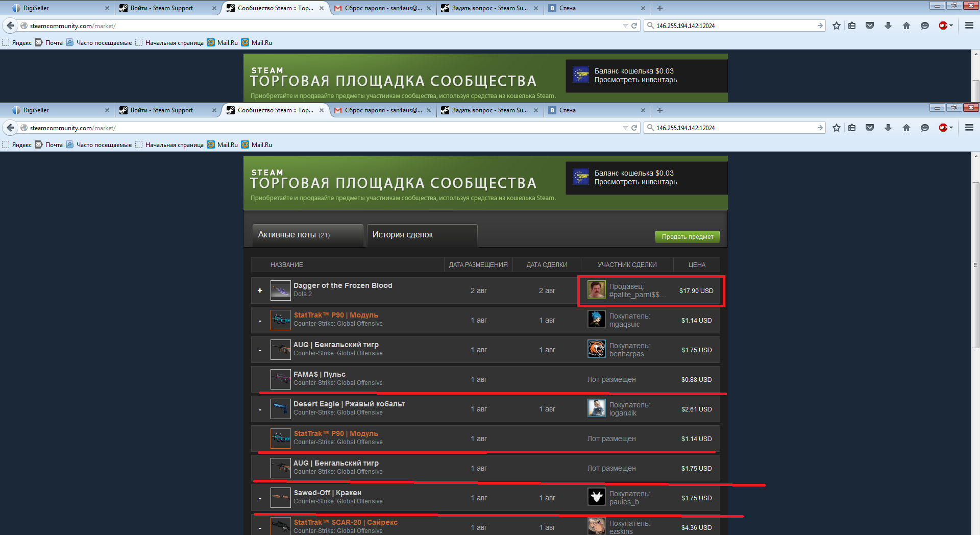Image resolution: width=980 pixels, height=535 pixels.
Task: Click the seller avatar for #palite_parni$$
Action: [596, 290]
